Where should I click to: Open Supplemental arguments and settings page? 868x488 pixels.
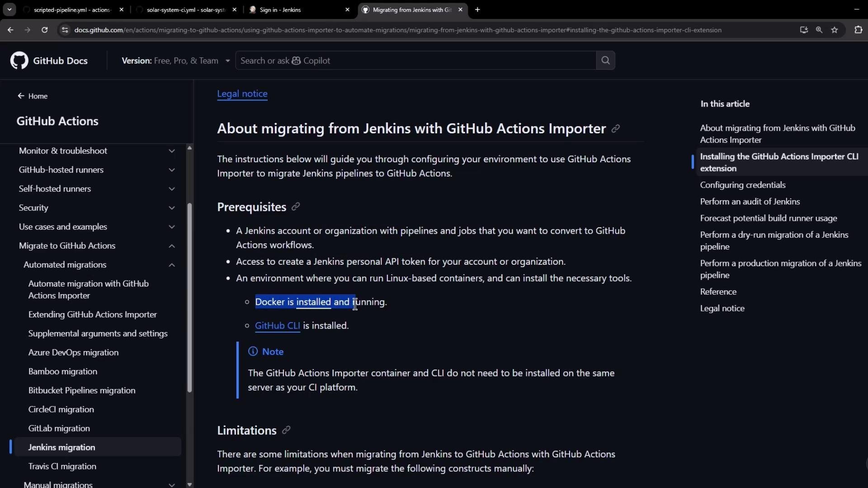point(98,333)
